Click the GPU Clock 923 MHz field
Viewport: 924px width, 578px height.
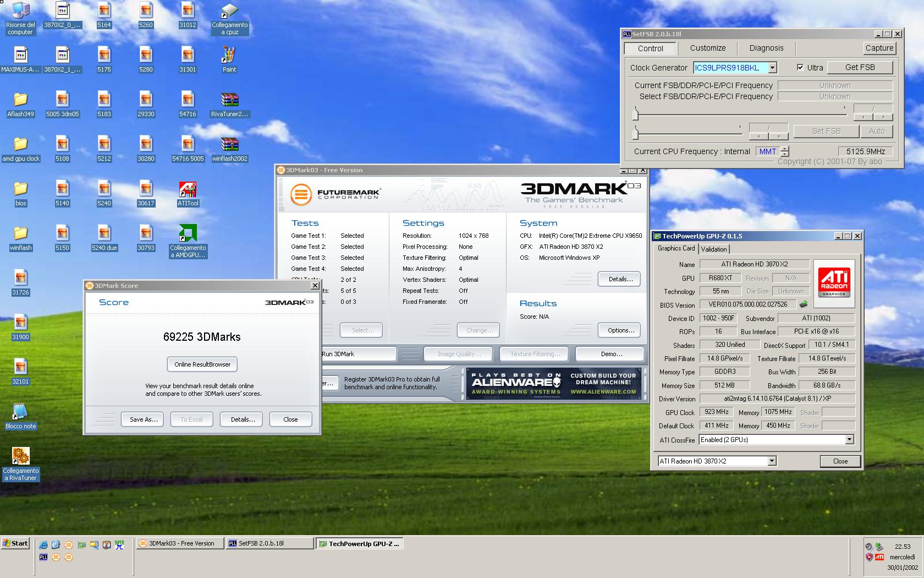[716, 412]
